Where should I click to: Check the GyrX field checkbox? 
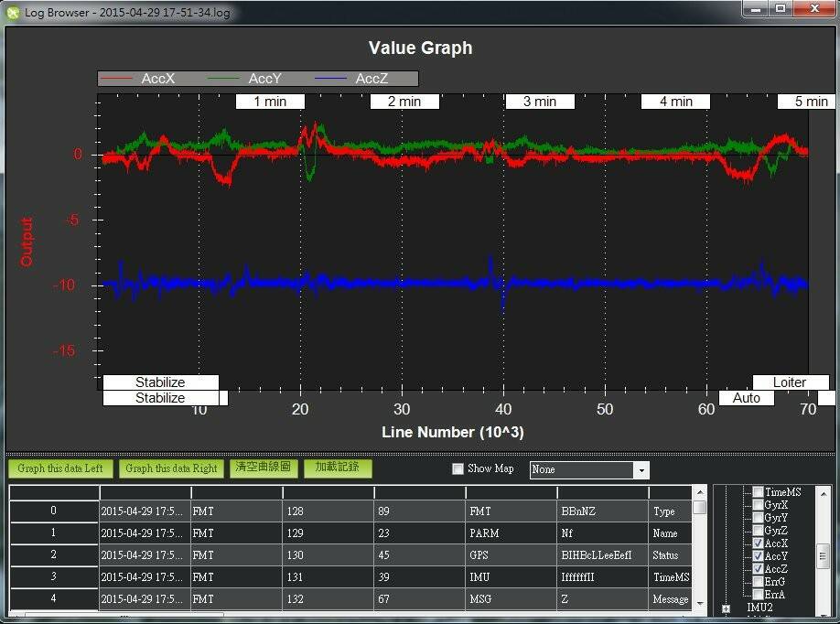(758, 504)
